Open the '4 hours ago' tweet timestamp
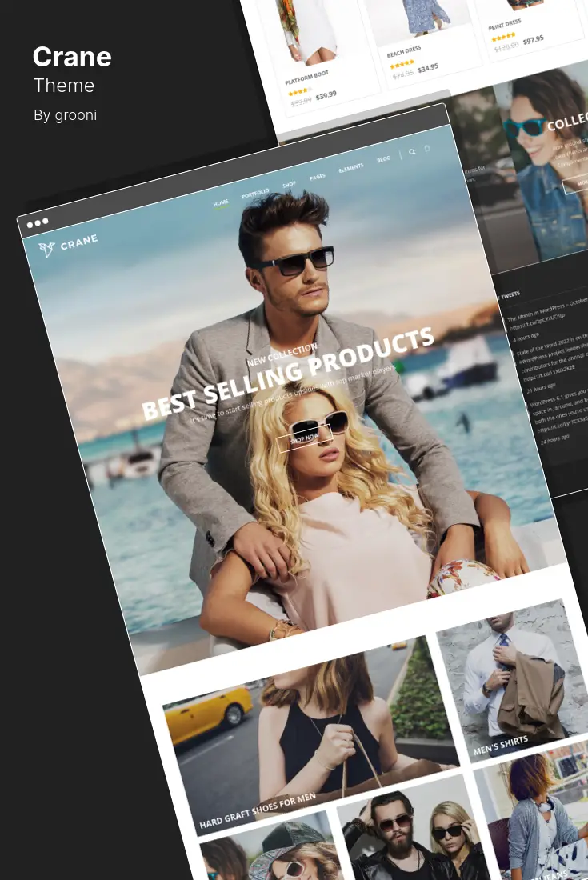 (x=526, y=337)
